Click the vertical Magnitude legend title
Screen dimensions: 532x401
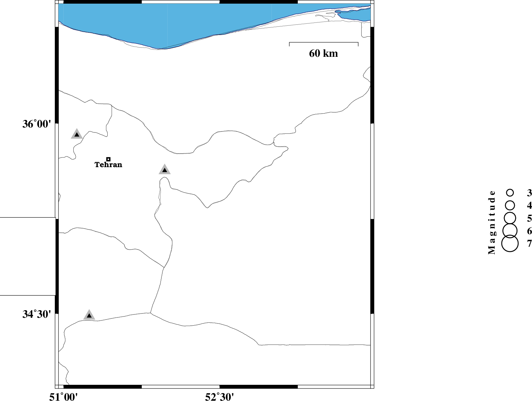(492, 222)
